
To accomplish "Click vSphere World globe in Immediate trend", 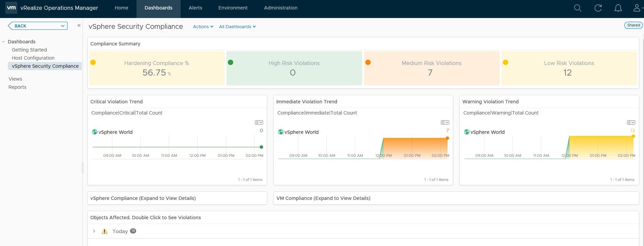I will (281, 132).
